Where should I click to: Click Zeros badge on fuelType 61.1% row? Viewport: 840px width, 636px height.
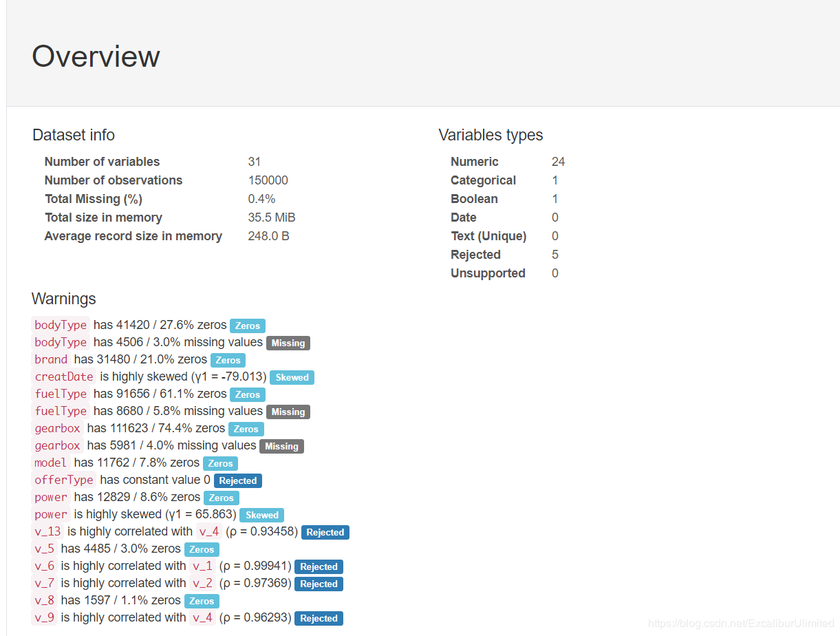[x=248, y=394]
